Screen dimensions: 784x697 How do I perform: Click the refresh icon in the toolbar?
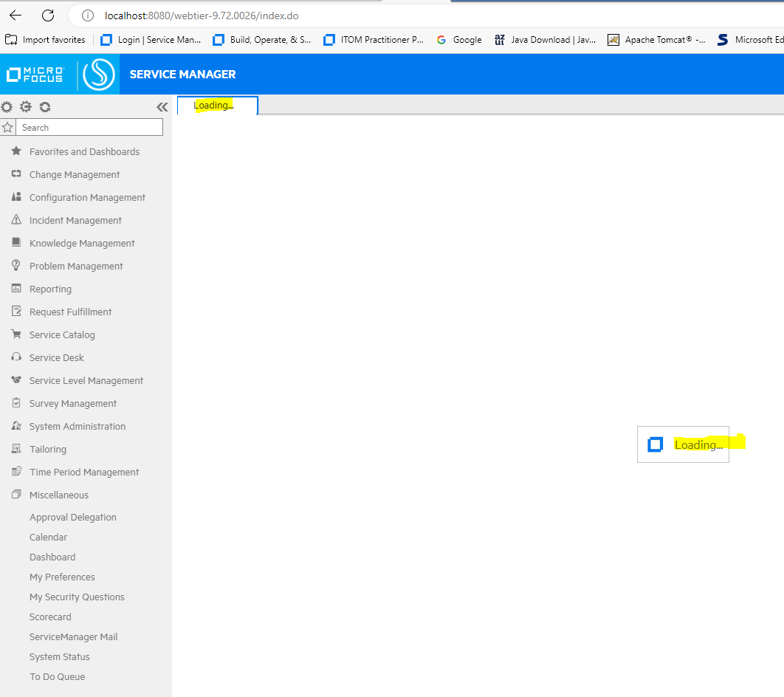pos(44,106)
